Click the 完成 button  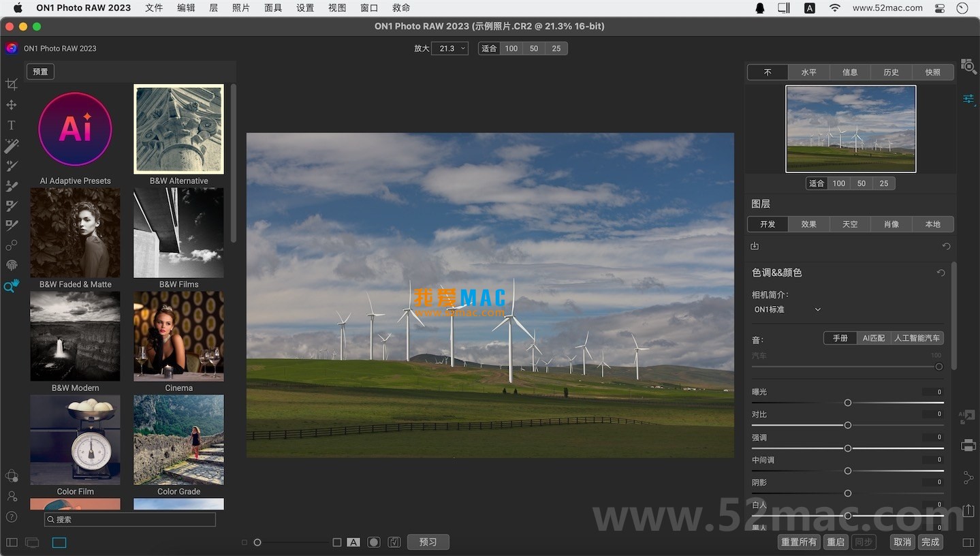pos(930,542)
